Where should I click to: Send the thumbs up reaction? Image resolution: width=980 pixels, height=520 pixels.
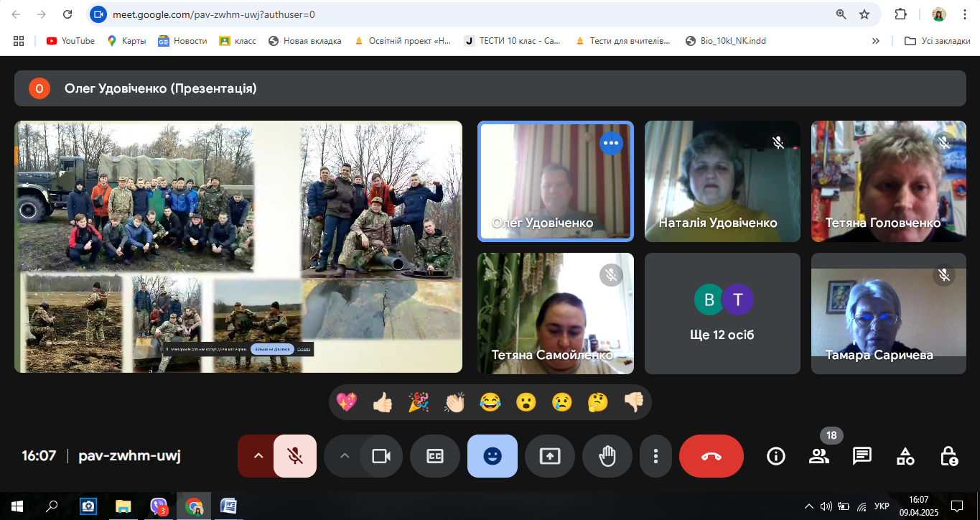click(x=383, y=402)
